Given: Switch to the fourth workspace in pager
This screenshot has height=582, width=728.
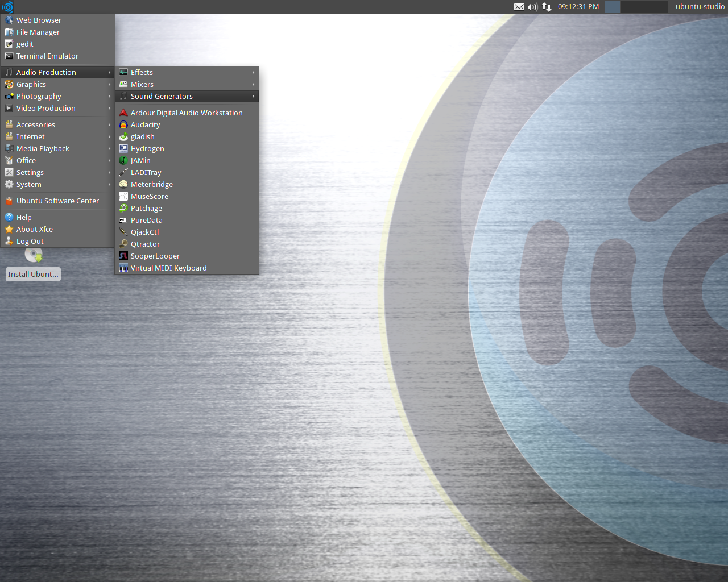Looking at the screenshot, I should (x=660, y=7).
